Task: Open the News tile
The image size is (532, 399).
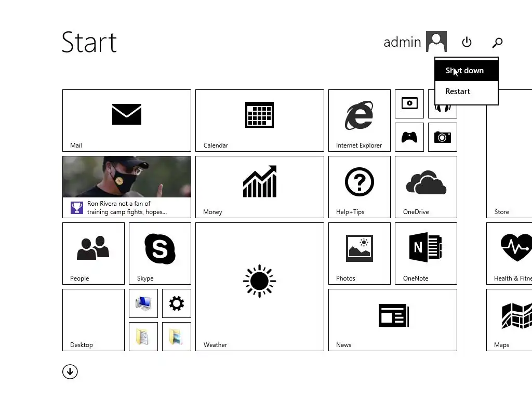Action: 393,320
